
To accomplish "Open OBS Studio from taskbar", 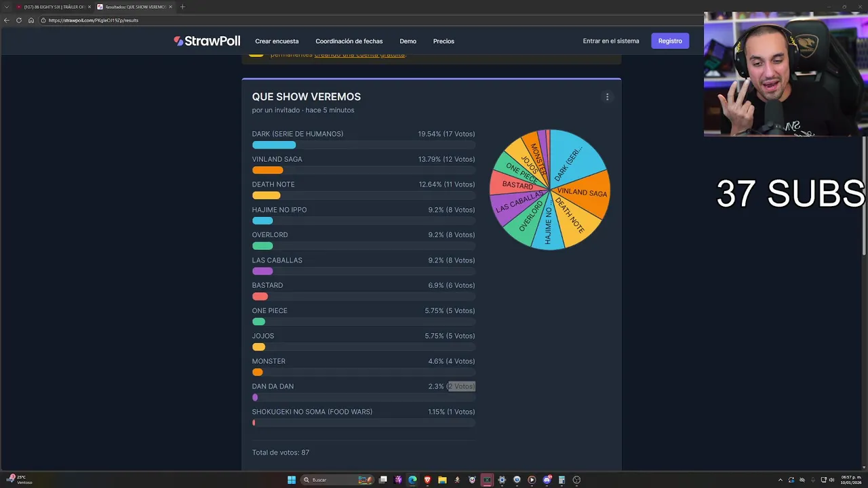I will point(576,480).
